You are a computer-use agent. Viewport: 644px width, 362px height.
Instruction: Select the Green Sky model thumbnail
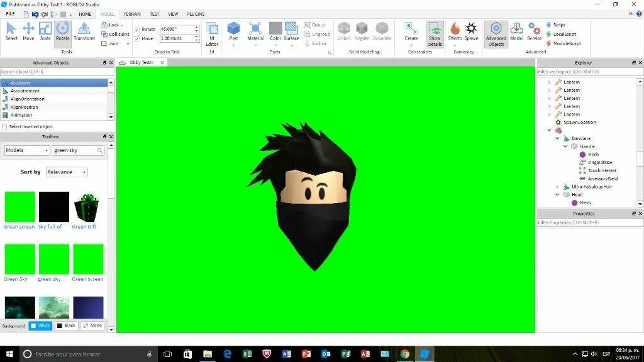19,259
